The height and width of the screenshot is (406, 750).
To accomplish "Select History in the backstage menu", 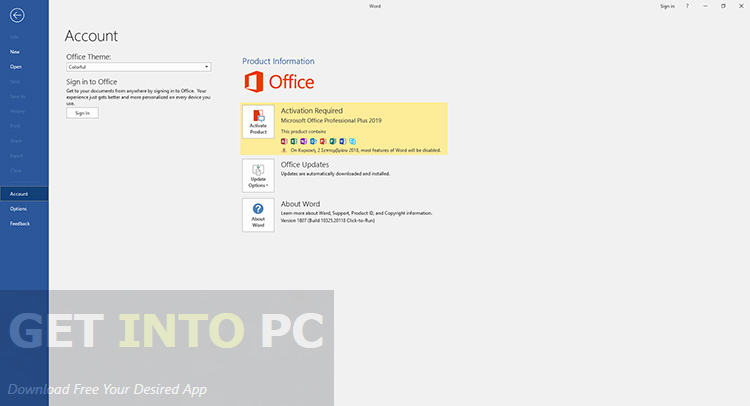I will pos(17,111).
